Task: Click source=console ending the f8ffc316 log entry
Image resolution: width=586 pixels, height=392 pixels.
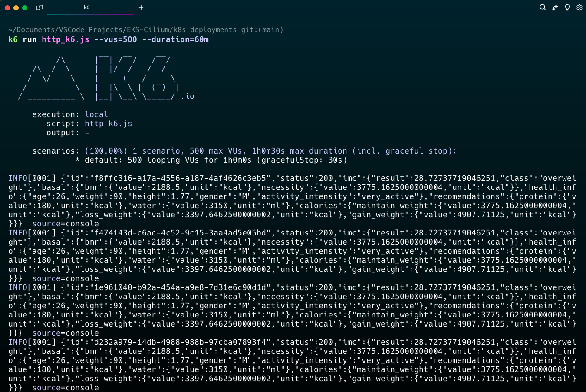Action: [x=66, y=224]
